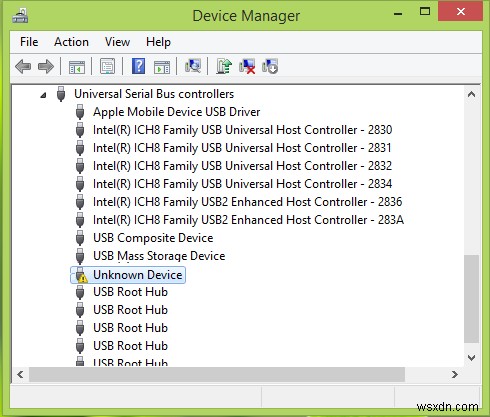Open the File menu

click(29, 42)
